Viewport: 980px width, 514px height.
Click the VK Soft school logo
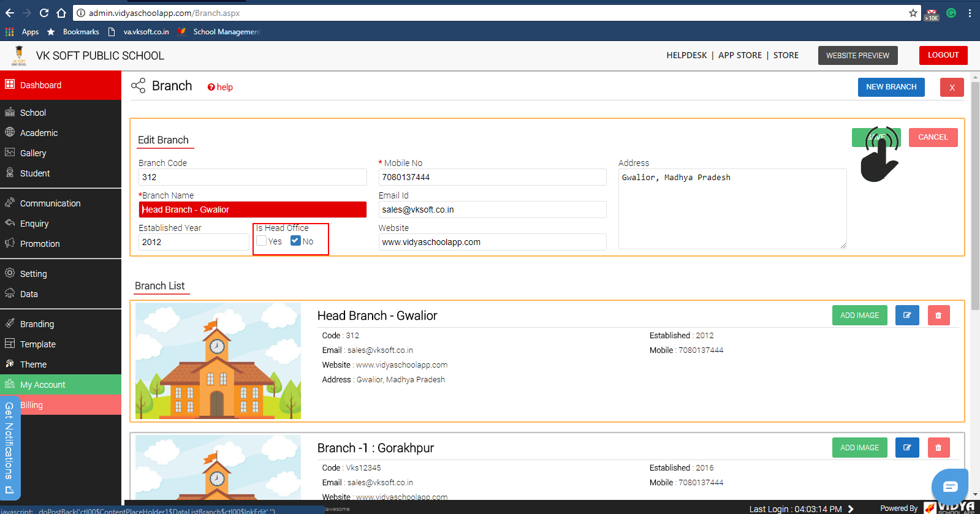(x=19, y=55)
